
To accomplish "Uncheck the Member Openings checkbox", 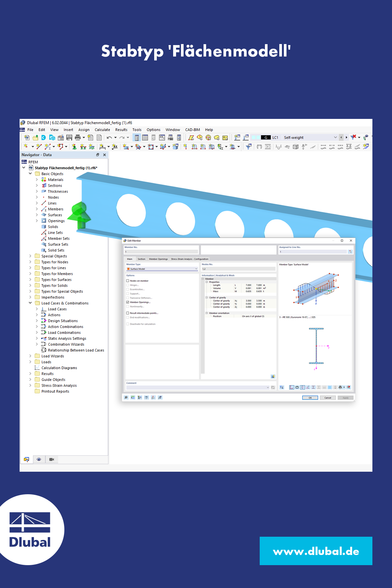I will [x=128, y=302].
